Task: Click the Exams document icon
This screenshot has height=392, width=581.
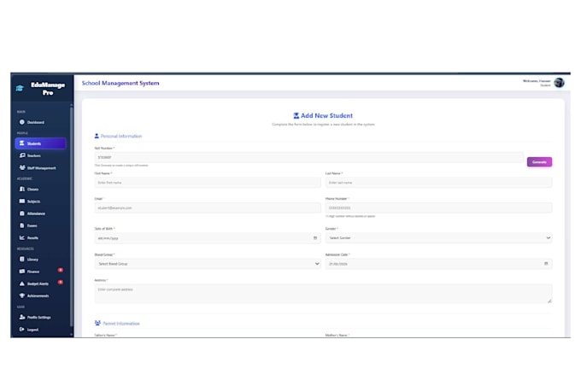Action: (22, 225)
